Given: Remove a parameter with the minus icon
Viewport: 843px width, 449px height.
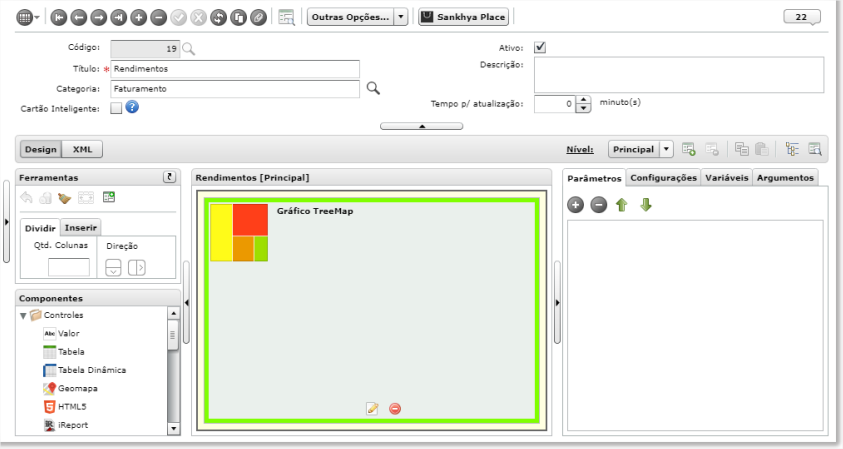Looking at the screenshot, I should click(598, 205).
